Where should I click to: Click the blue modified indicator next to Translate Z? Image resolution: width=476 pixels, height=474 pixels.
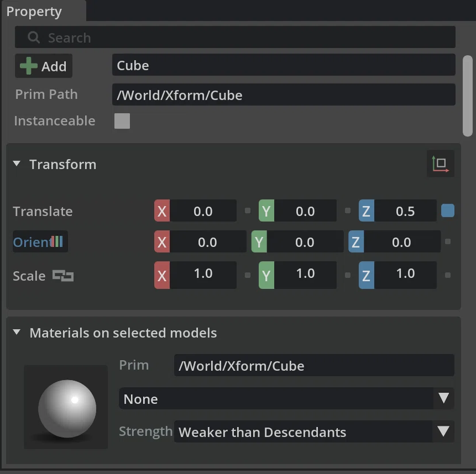coord(447,210)
